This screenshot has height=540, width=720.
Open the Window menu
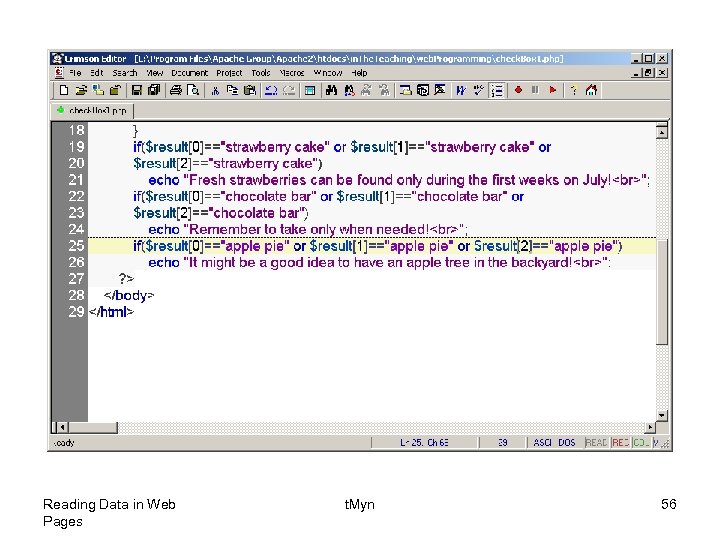328,73
